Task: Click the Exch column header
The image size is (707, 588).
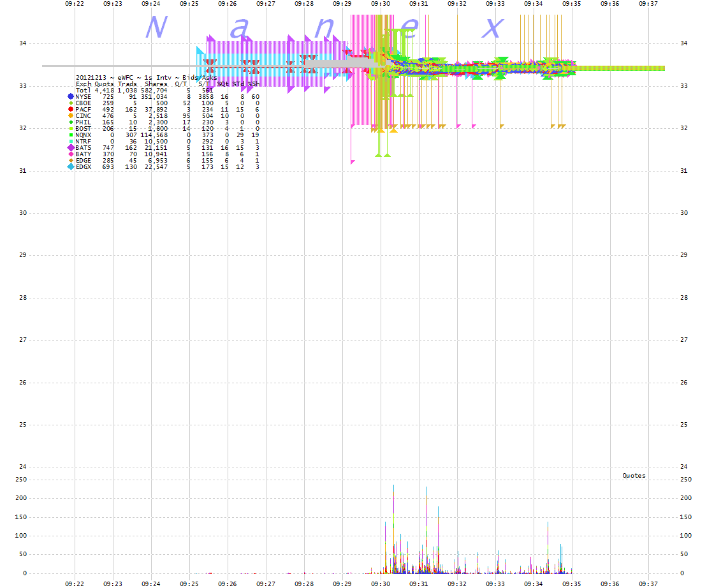Action: 83,84
